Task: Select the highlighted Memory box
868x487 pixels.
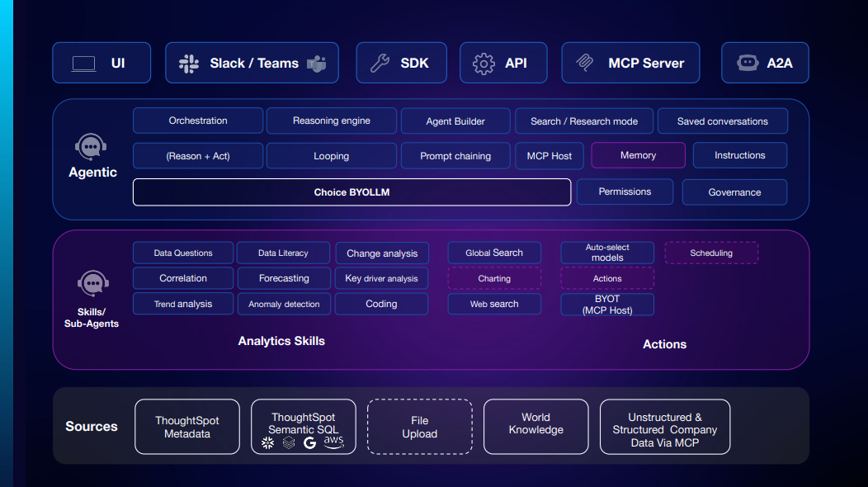Action: tap(638, 155)
